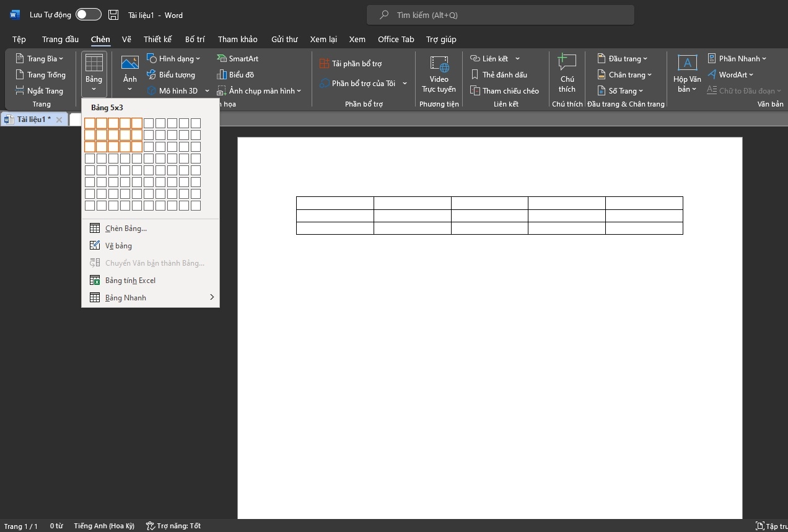Click the Tìm kiếm search box
This screenshot has height=532, width=788.
[x=501, y=15]
